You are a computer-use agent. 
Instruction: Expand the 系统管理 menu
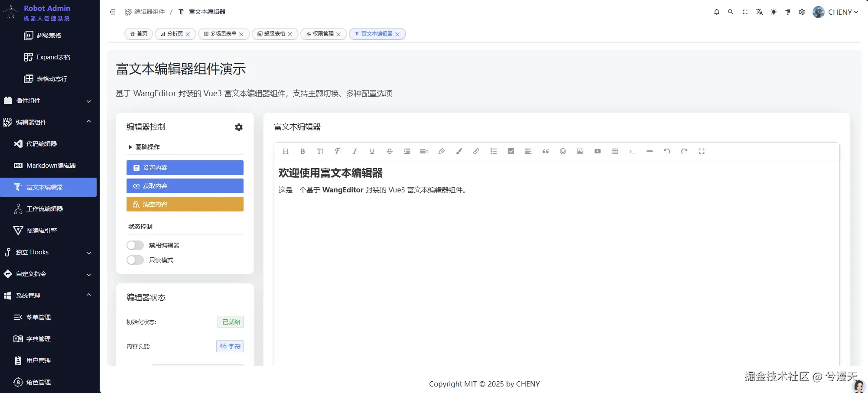pos(49,296)
